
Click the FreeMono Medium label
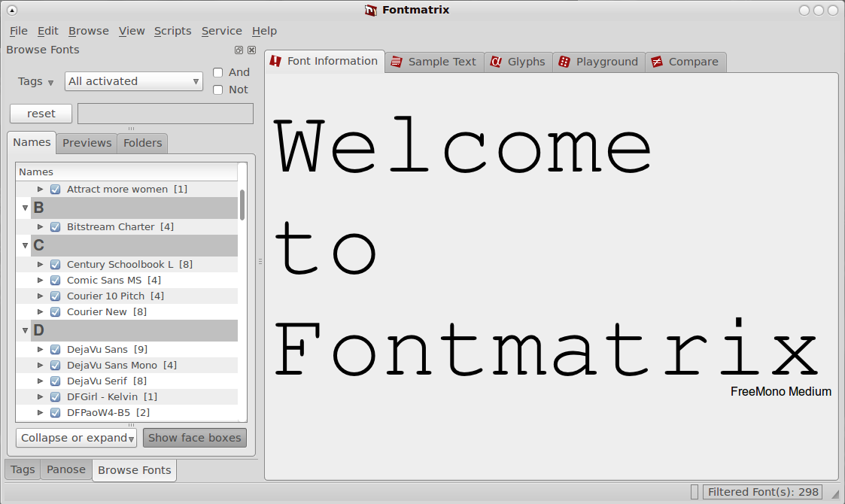[x=781, y=392]
